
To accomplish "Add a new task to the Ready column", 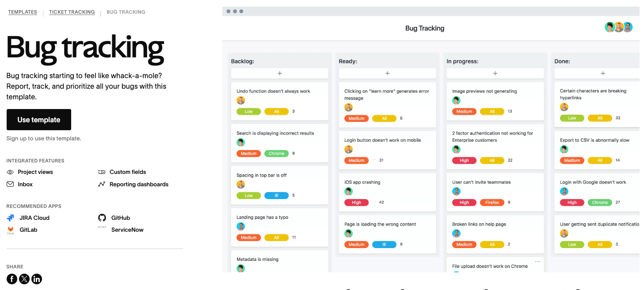I will 387,73.
